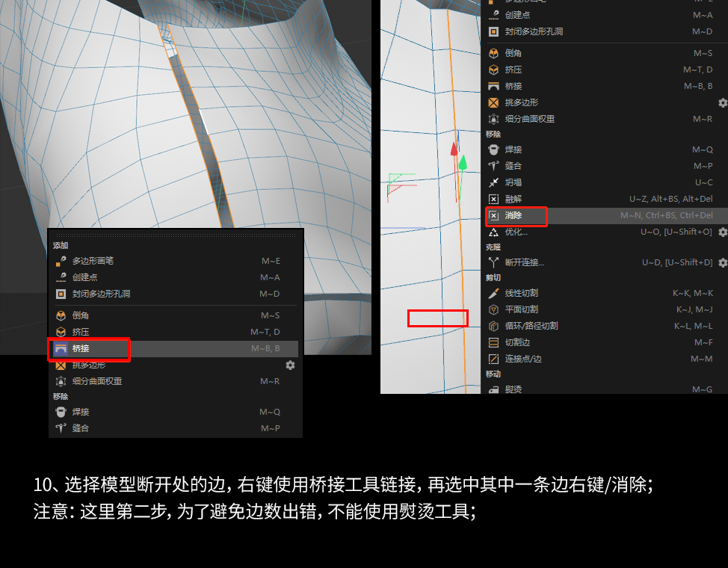Select the 熨烫 (Iron) tool icon
This screenshot has height=568, width=728.
(494, 389)
